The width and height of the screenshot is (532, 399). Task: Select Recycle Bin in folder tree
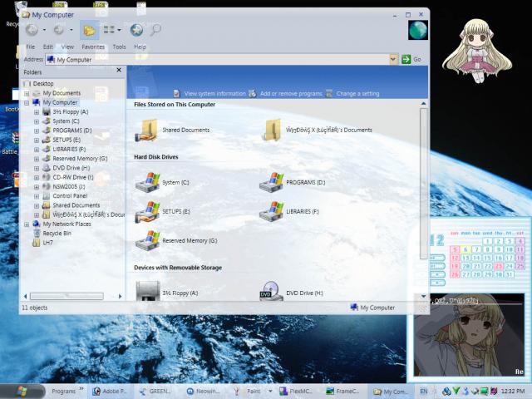(x=57, y=234)
